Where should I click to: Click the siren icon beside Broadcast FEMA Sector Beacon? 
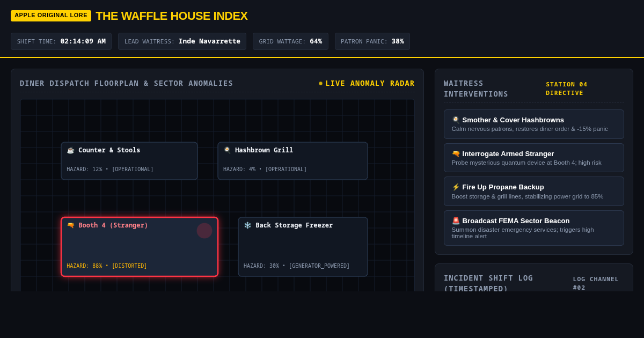(456, 221)
